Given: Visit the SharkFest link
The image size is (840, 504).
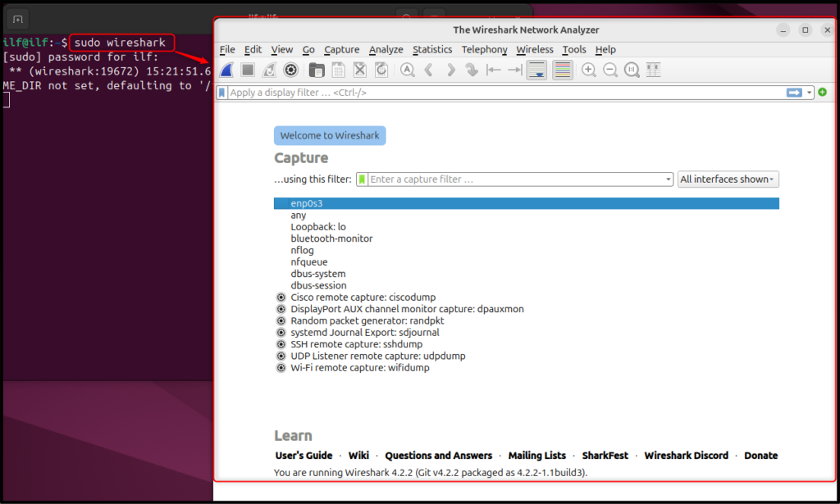Looking at the screenshot, I should click(x=605, y=455).
